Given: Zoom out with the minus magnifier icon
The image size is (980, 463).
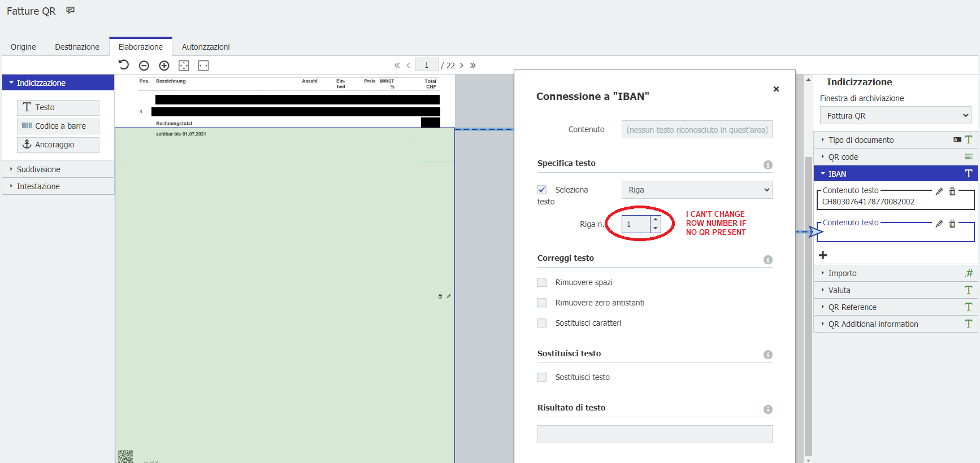Looking at the screenshot, I should [144, 65].
